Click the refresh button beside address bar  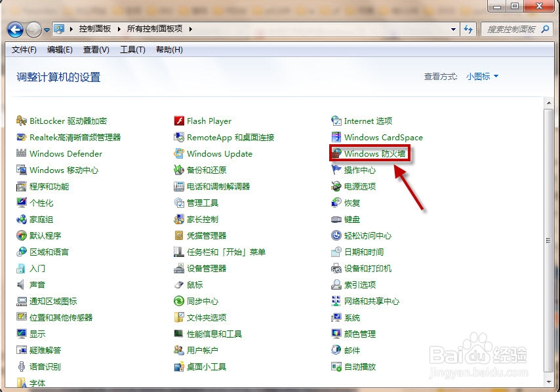[x=468, y=29]
